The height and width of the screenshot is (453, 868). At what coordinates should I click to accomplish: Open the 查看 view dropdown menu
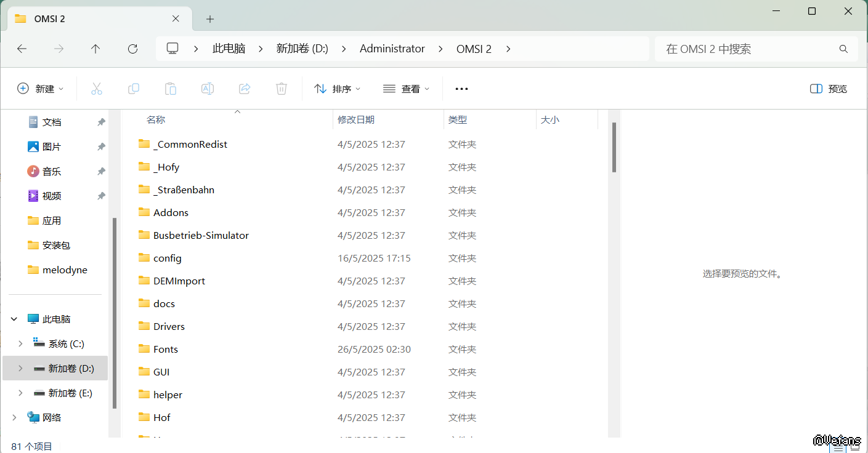tap(407, 89)
